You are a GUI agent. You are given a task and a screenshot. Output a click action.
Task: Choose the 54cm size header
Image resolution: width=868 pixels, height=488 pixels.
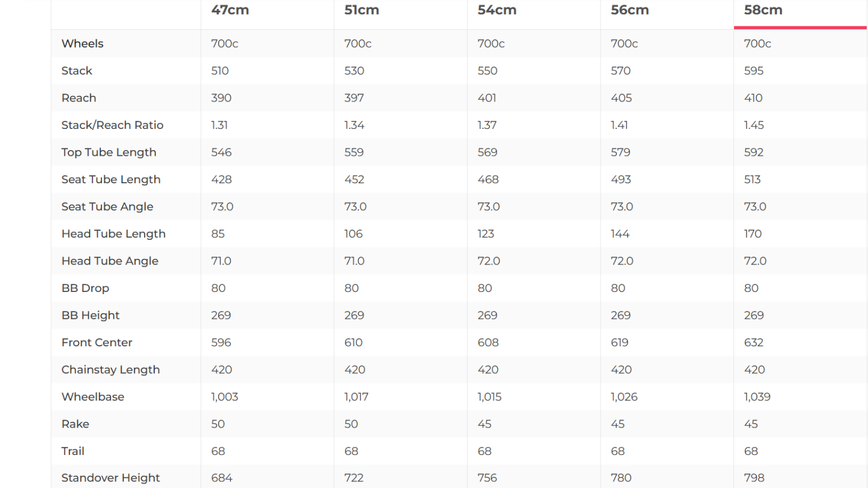[497, 10]
